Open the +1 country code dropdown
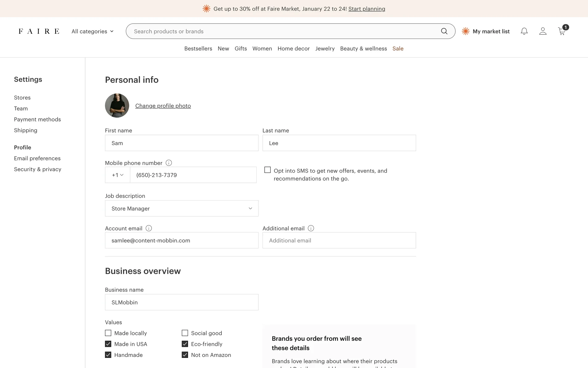588x368 pixels. [118, 175]
